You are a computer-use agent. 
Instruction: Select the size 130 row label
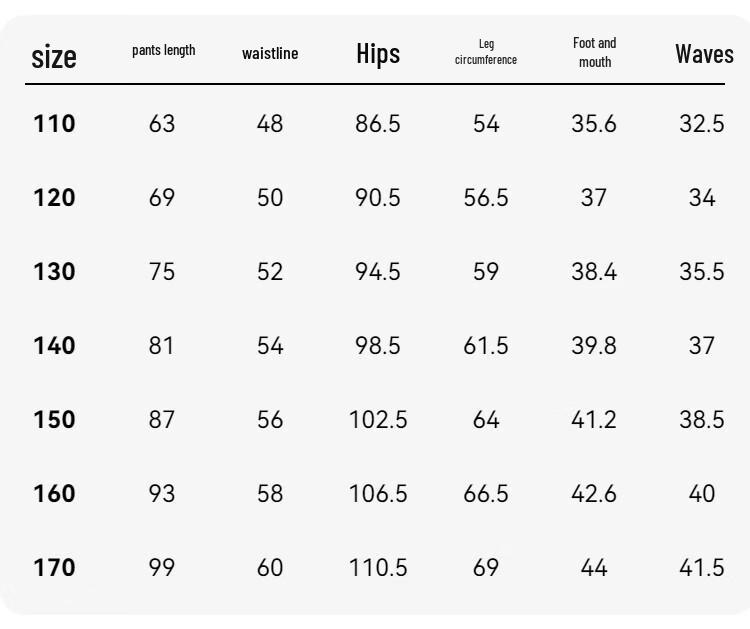pyautogui.click(x=54, y=272)
